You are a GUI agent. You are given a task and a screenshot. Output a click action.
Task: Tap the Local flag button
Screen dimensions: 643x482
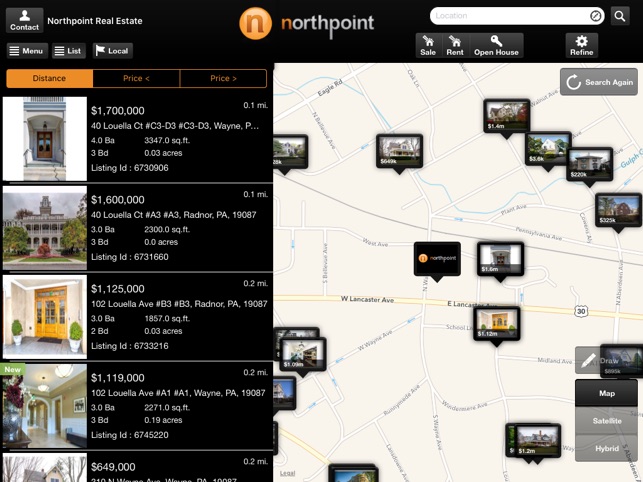(x=112, y=51)
